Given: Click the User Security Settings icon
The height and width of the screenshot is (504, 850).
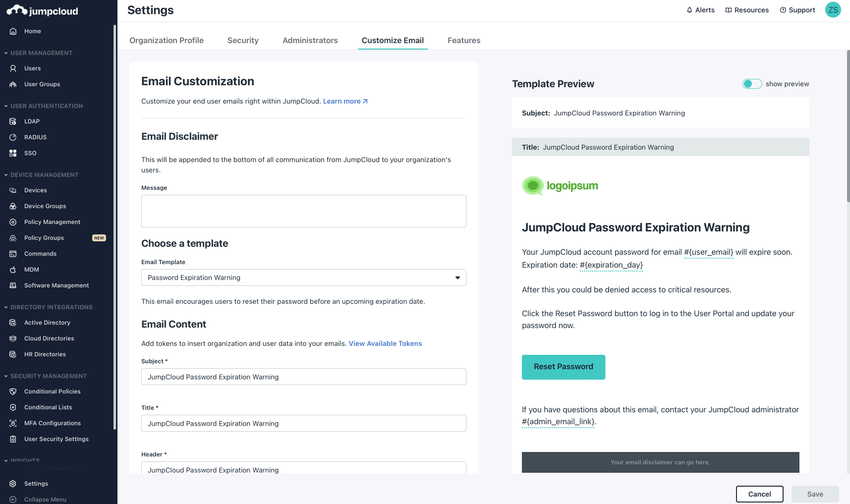Looking at the screenshot, I should [13, 439].
